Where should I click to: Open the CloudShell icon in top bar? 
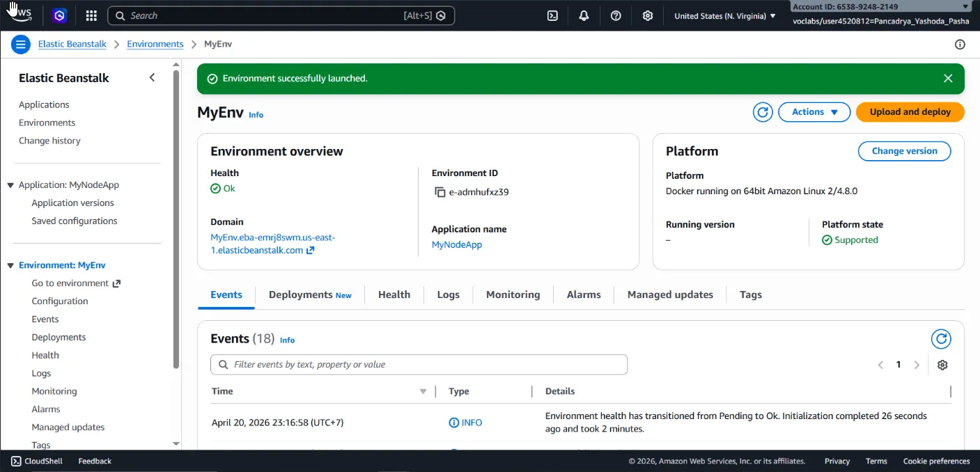(552, 15)
